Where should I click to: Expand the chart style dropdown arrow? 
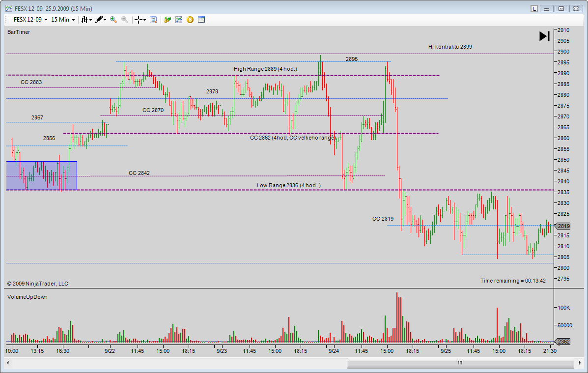[x=91, y=20]
